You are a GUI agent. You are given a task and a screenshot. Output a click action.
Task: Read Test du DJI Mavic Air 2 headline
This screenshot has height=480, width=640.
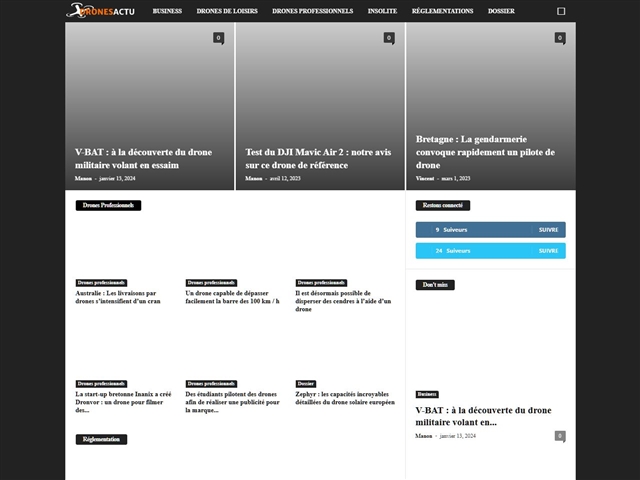[318, 158]
